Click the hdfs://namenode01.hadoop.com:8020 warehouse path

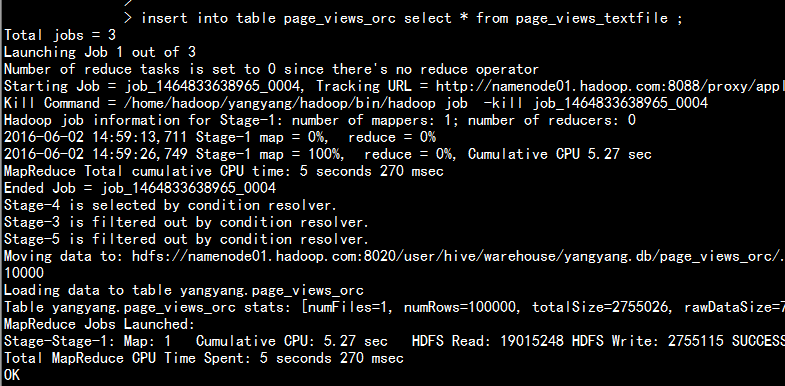point(458,256)
